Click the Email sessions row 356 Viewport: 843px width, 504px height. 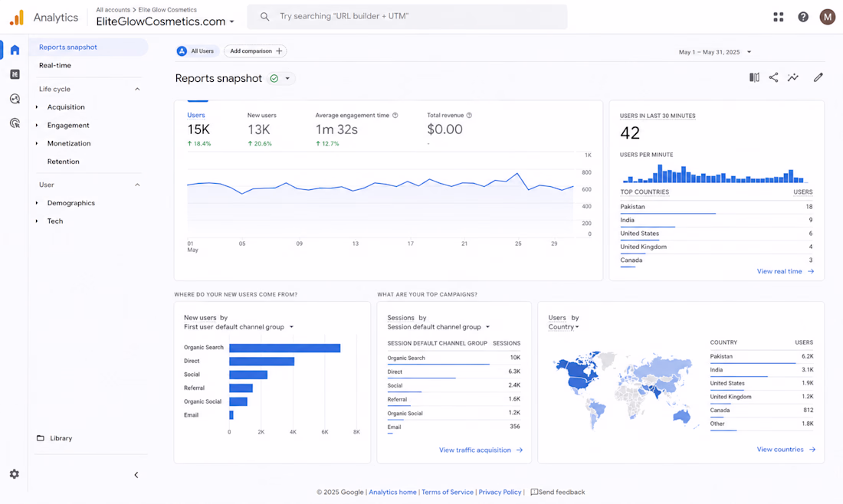click(454, 427)
